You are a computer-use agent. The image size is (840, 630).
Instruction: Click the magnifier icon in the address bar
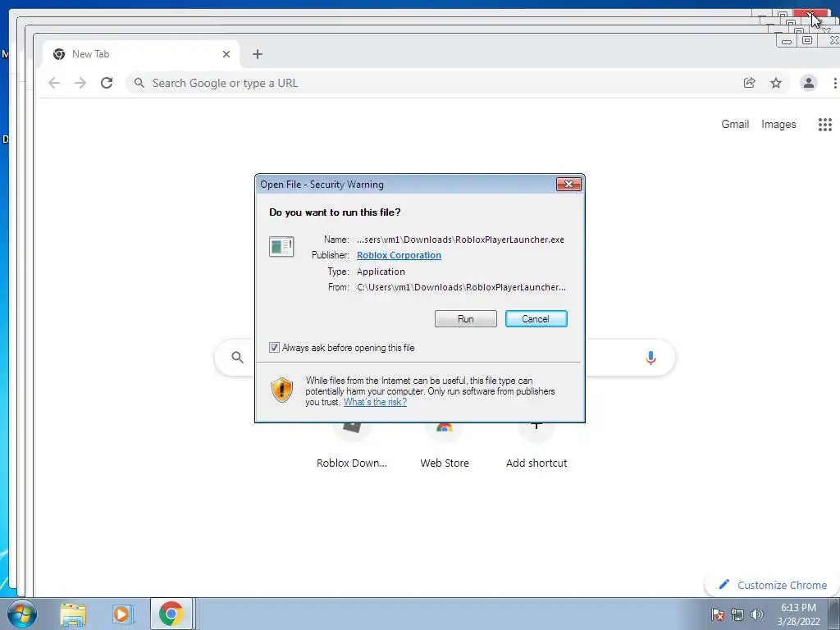(139, 83)
